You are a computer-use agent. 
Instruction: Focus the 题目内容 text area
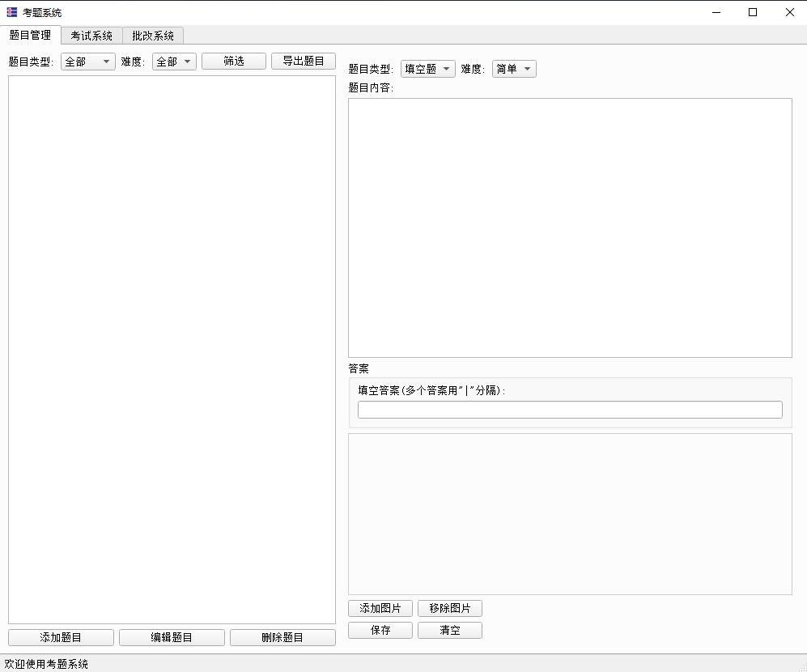point(570,228)
